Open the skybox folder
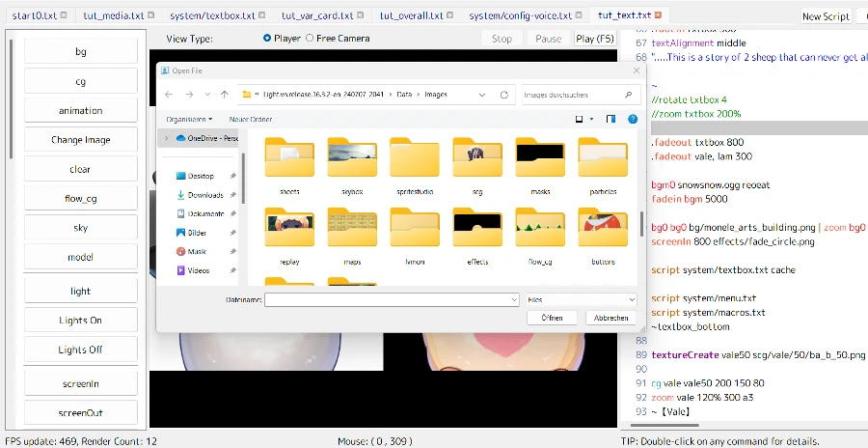This screenshot has height=448, width=868. click(x=351, y=159)
